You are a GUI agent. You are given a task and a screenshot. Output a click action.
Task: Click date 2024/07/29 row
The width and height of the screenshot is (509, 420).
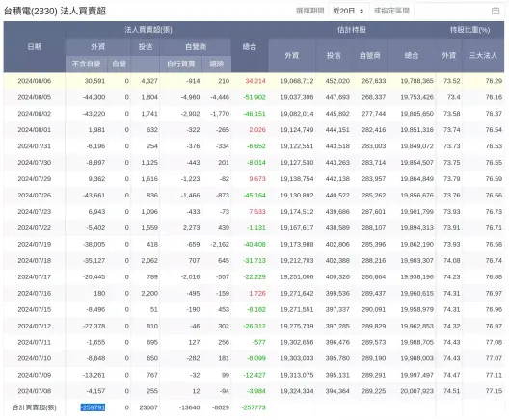point(35,179)
